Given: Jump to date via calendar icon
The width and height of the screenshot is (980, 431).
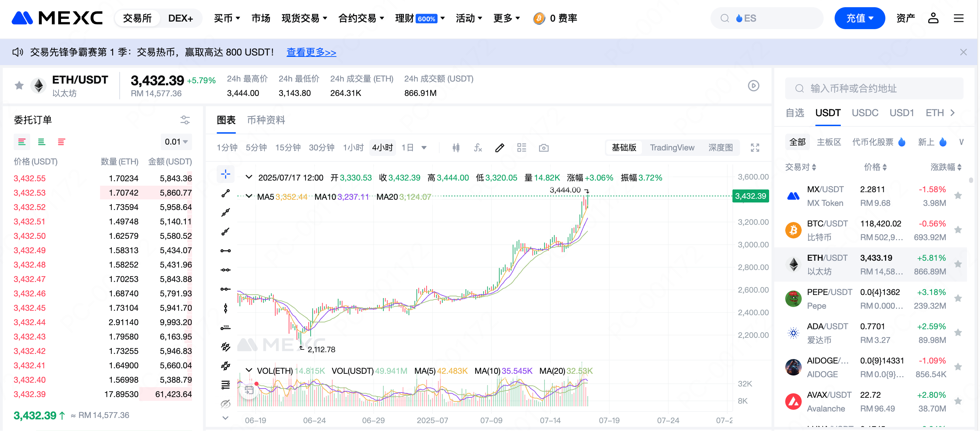Looking at the screenshot, I should pyautogui.click(x=249, y=390).
